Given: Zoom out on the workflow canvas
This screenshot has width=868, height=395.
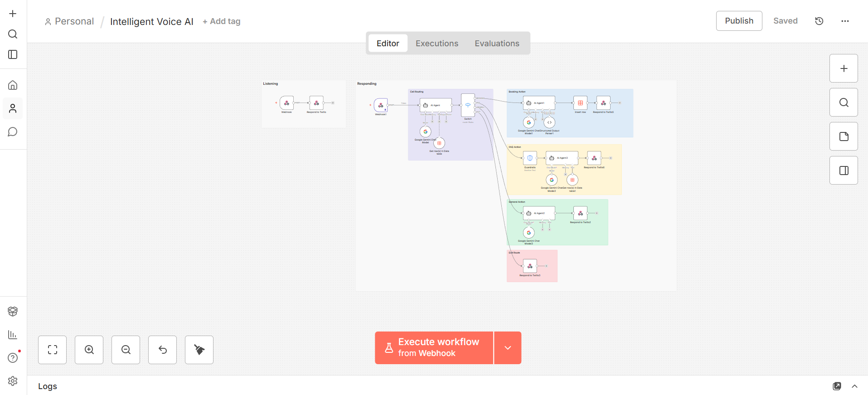Looking at the screenshot, I should tap(126, 350).
